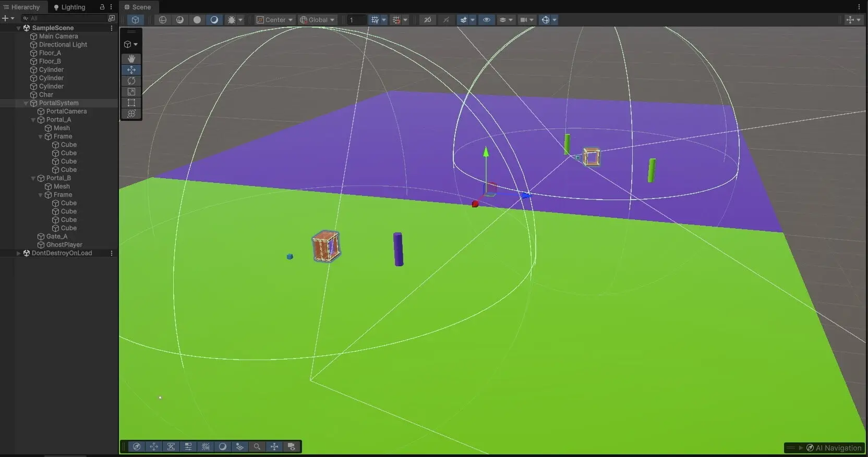Image resolution: width=868 pixels, height=457 pixels.
Task: Expand the DontDestroyOnLoad scene node
Action: point(19,253)
